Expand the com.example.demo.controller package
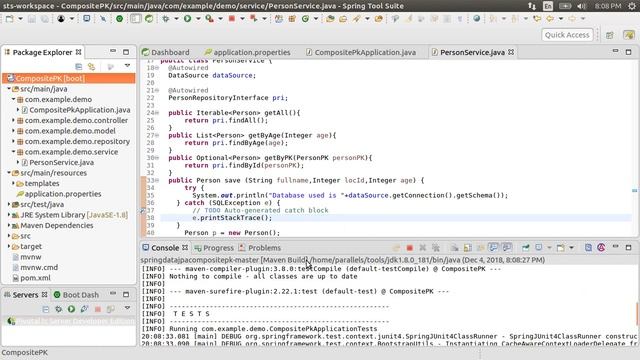640x360 pixels. (x=13, y=120)
